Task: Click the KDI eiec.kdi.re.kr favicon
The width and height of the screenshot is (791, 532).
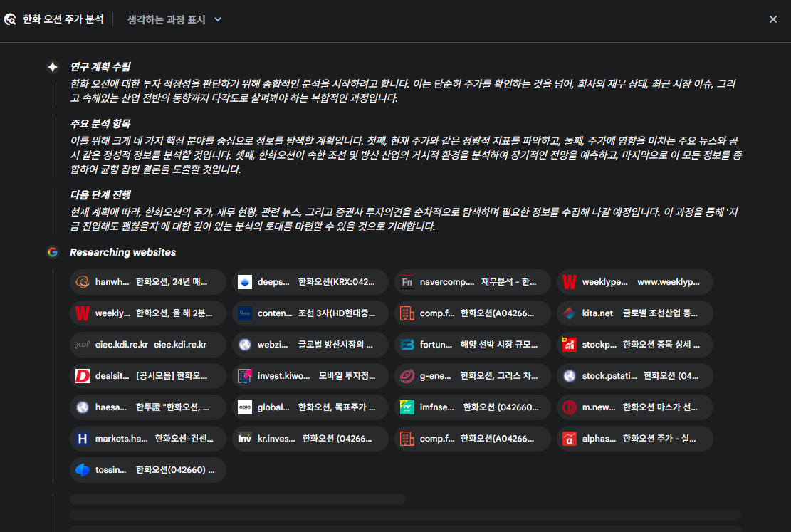Action: 82,344
